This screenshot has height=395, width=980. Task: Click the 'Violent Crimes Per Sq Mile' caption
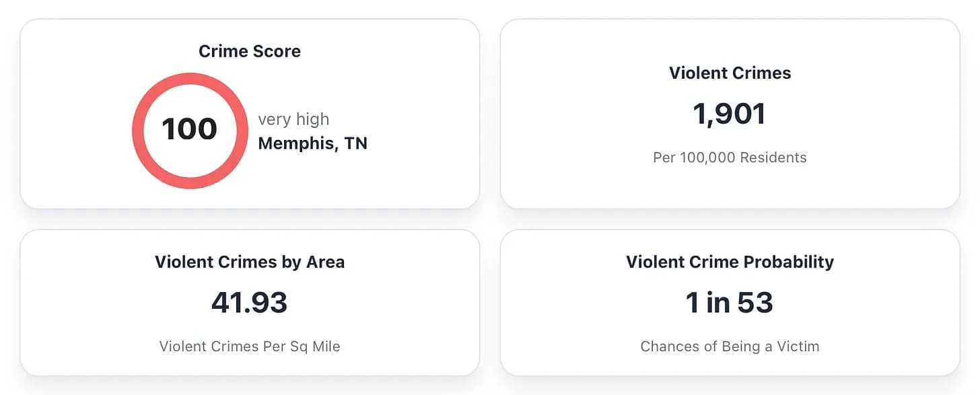coord(250,347)
